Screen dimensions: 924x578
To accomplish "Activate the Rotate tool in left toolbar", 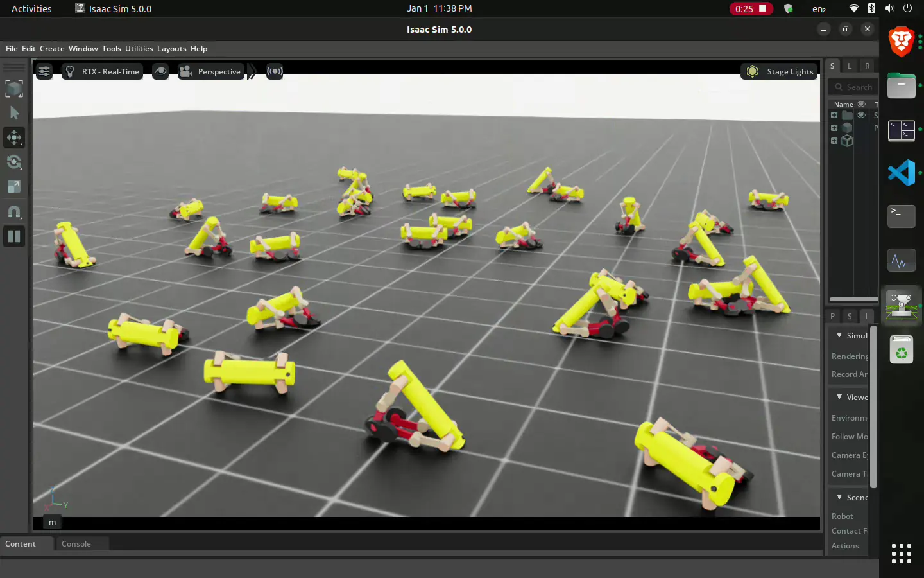I will tap(14, 162).
